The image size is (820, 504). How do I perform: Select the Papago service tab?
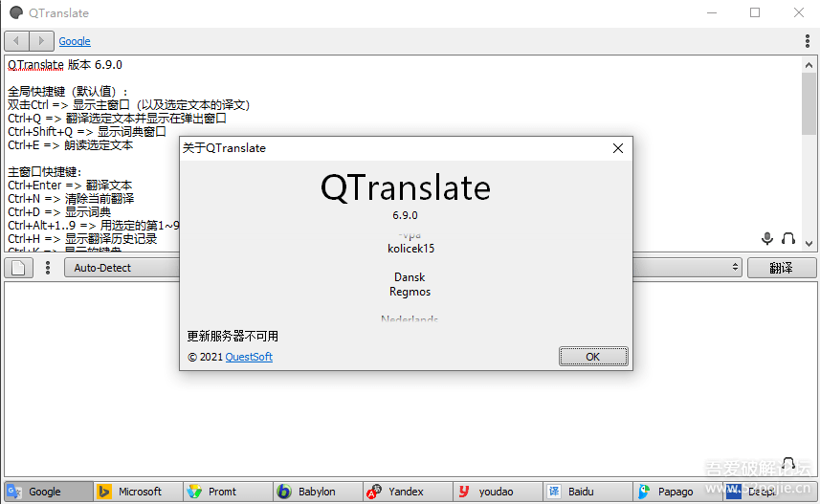coord(678,492)
